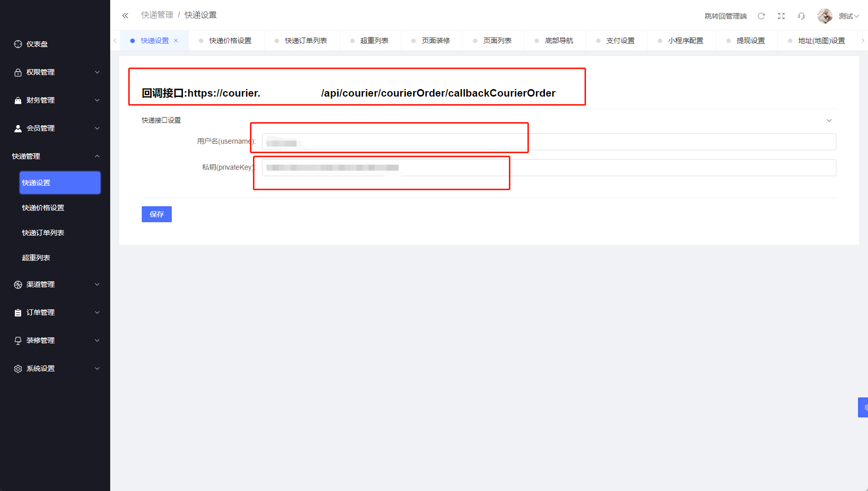868x491 pixels.
Task: Open floating settings gear on right edge
Action: [x=863, y=407]
